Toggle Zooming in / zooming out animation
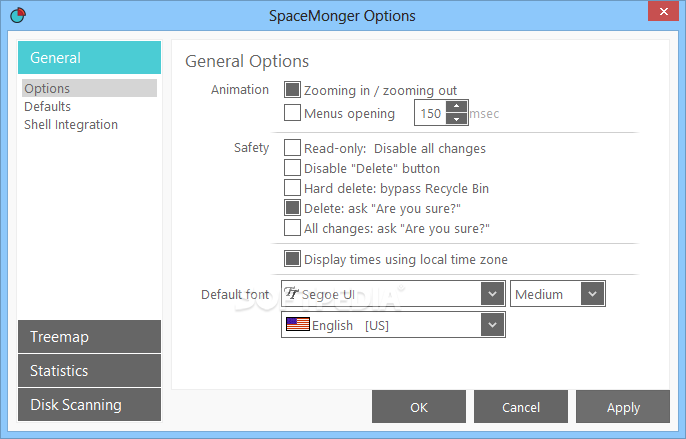Image resolution: width=686 pixels, height=439 pixels. [292, 90]
